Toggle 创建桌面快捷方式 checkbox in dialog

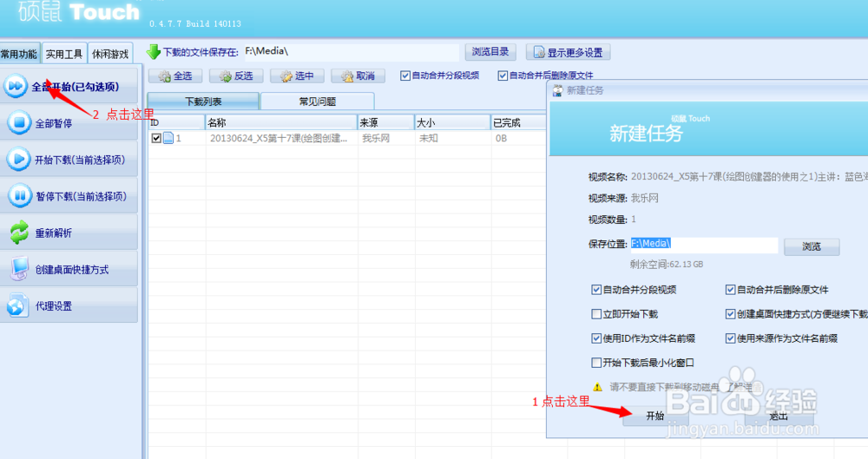730,314
